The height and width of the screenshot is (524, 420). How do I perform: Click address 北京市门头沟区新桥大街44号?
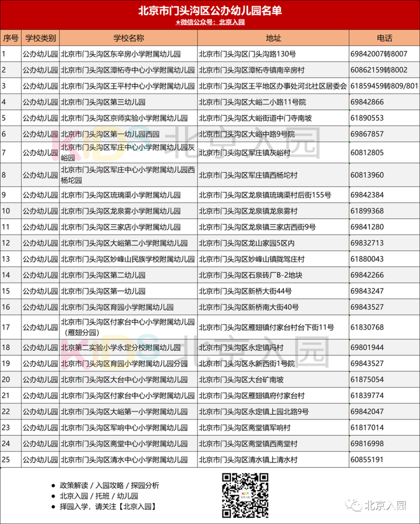point(245,291)
